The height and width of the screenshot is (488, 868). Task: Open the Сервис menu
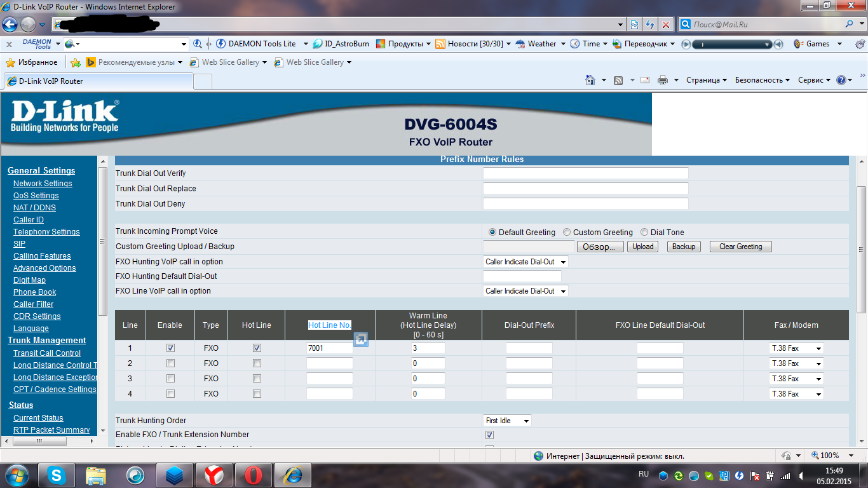[x=815, y=80]
